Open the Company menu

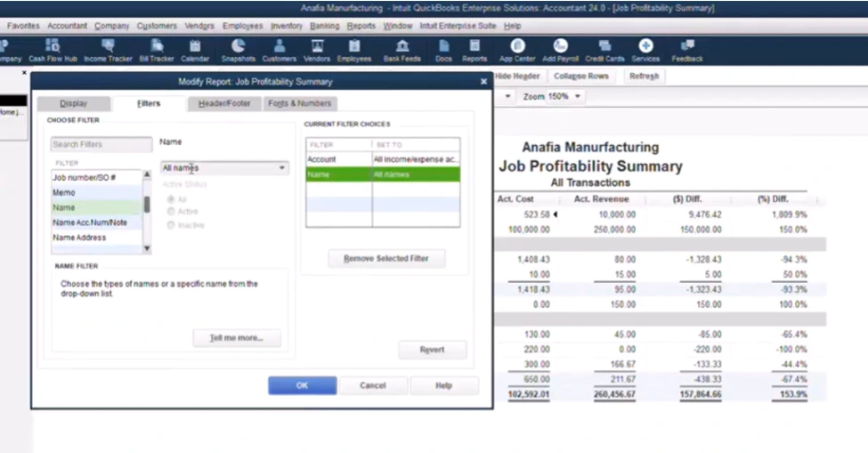coord(112,26)
